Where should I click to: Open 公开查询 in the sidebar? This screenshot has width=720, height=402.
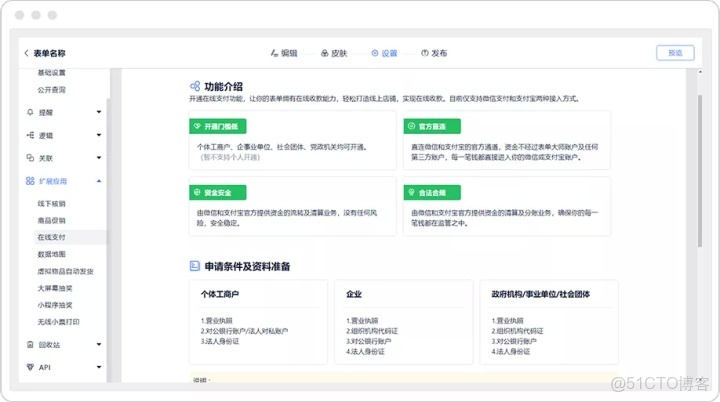[x=51, y=90]
